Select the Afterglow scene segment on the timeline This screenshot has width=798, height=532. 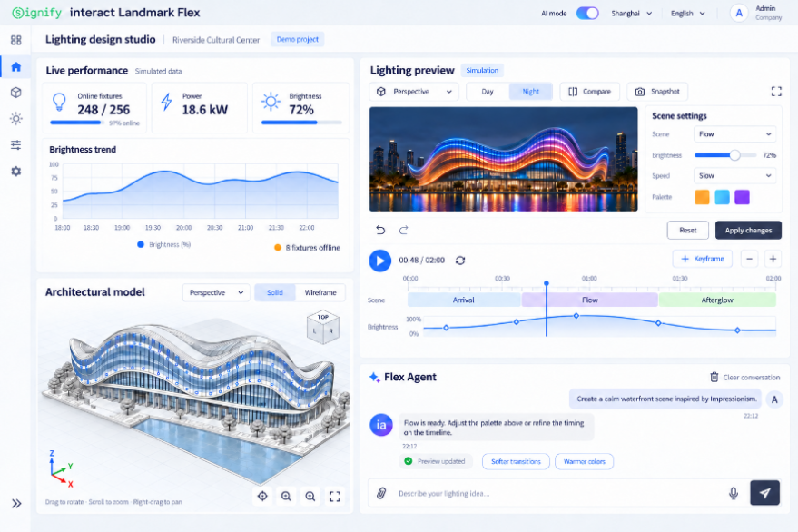717,300
